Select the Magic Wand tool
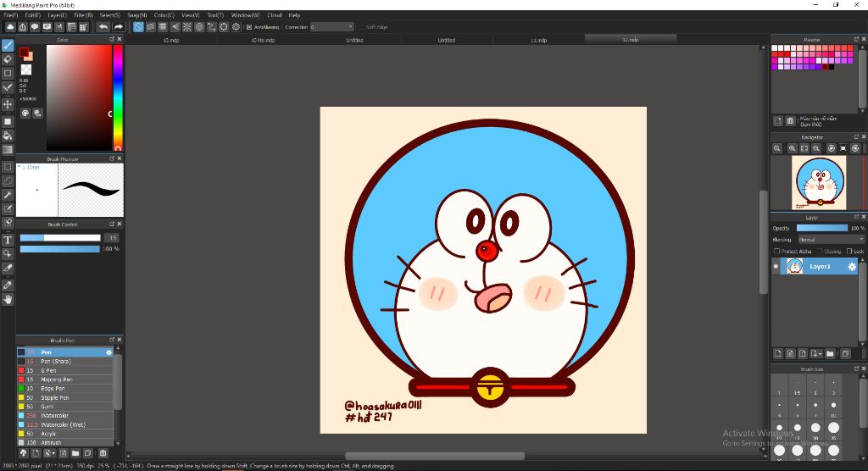 tap(8, 194)
